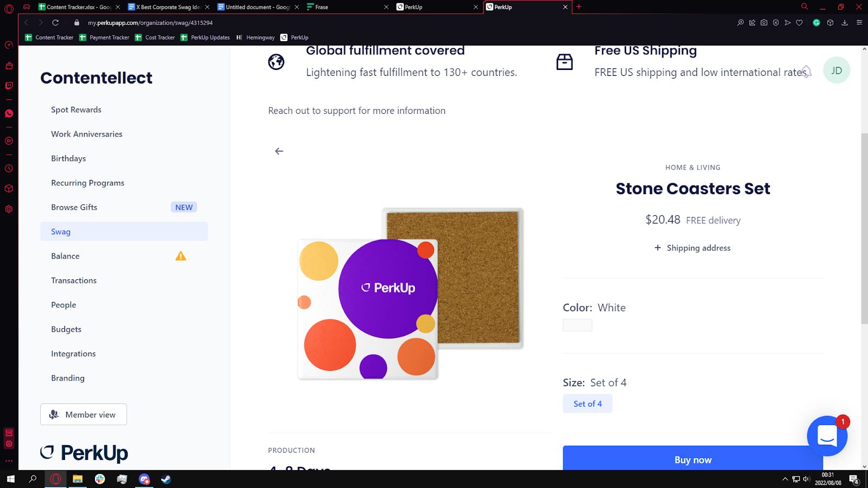Click the Stone Coasters product image

click(x=410, y=293)
